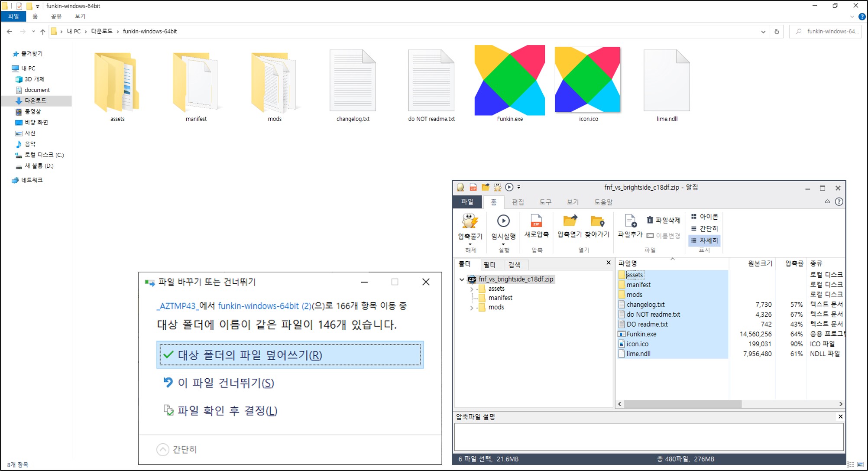Screen dimensions: 868x471
Task: Expand the mods folder in archive tree
Action: (x=472, y=308)
